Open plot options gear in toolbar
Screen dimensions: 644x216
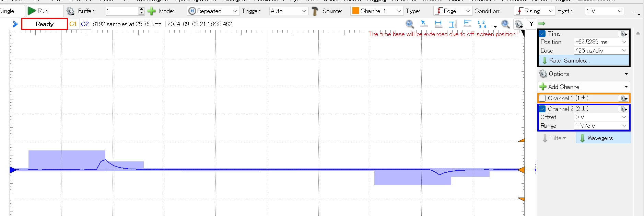(x=519, y=24)
